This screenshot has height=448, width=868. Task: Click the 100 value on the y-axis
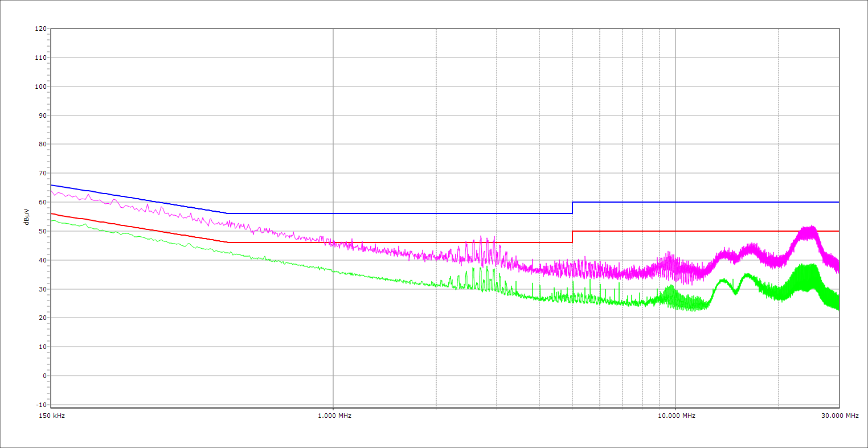click(40, 87)
